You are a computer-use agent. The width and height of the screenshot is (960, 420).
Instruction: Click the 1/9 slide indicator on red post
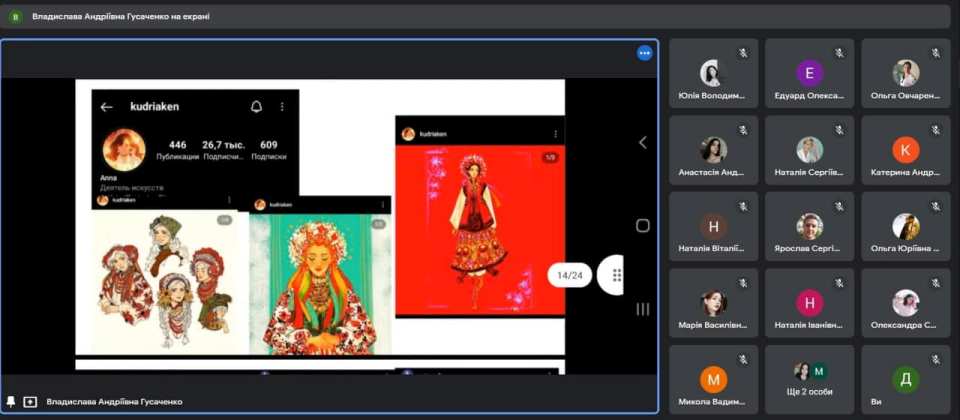(x=549, y=158)
